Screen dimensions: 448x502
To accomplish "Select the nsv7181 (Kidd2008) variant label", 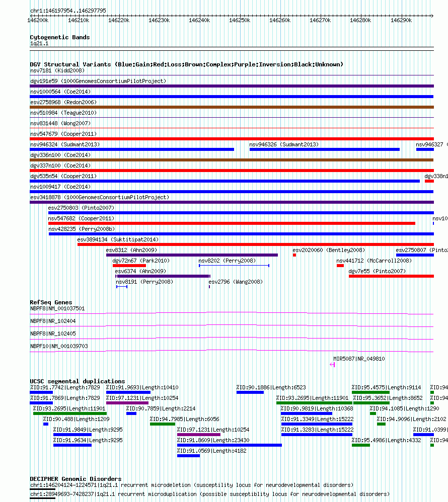I will tap(57, 70).
